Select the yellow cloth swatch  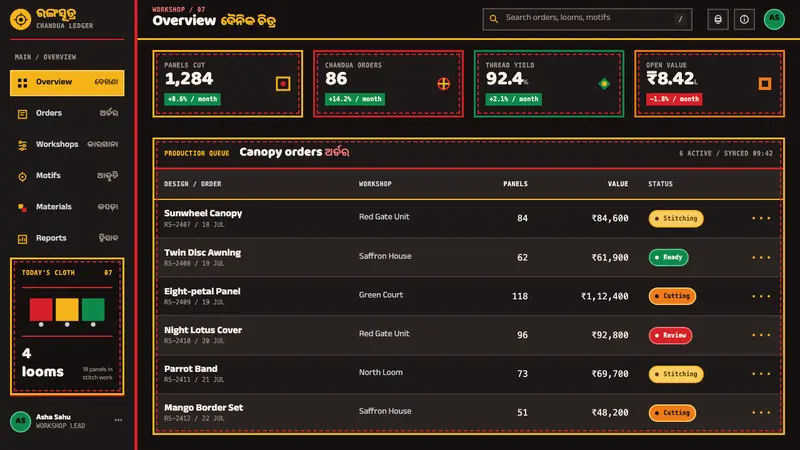67,309
